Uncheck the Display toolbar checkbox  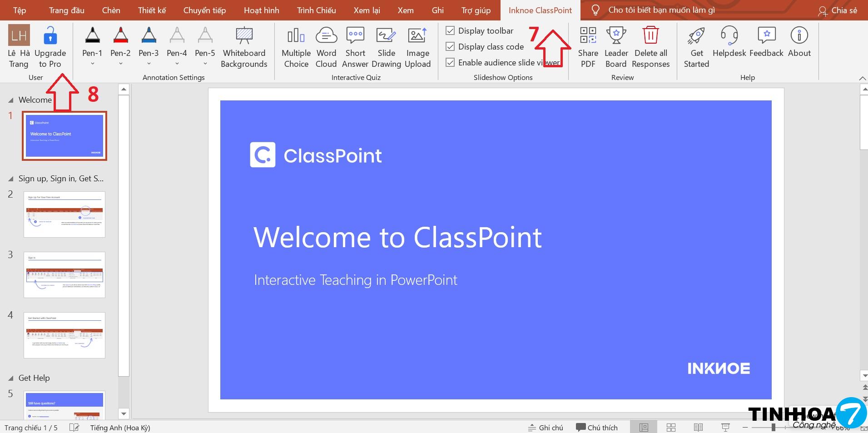(450, 31)
